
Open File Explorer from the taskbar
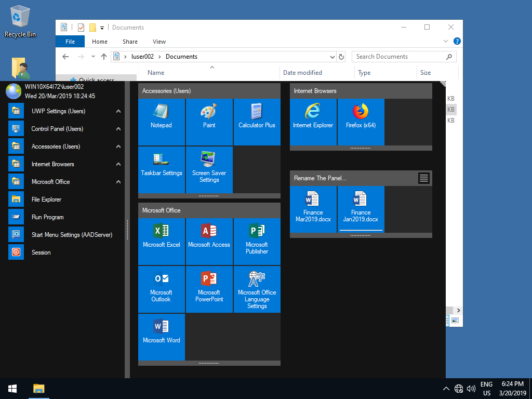click(38, 388)
